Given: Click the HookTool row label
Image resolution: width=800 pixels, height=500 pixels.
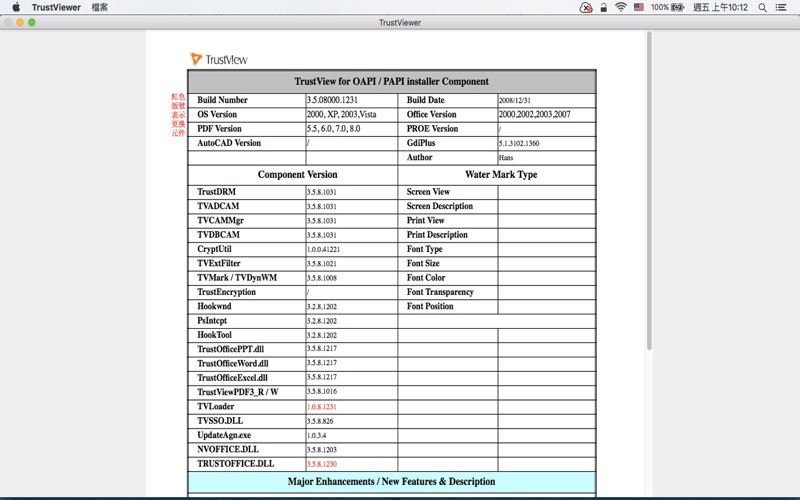Looking at the screenshot, I should pyautogui.click(x=214, y=335).
